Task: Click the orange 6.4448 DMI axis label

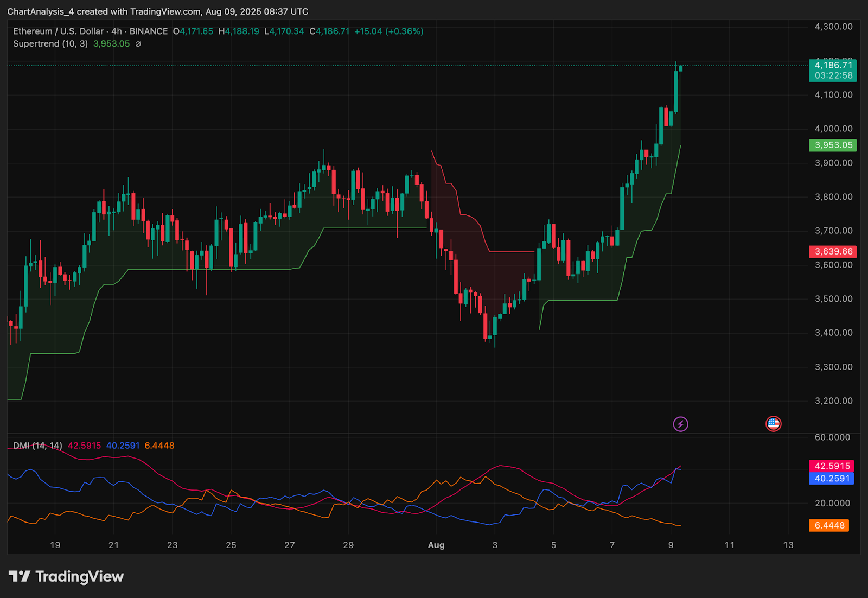Action: [x=829, y=525]
